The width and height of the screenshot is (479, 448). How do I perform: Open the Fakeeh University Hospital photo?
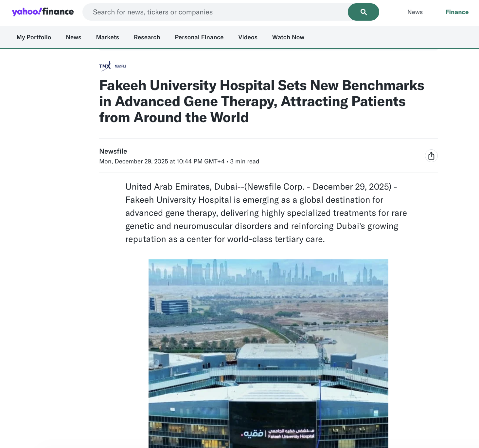[268, 354]
